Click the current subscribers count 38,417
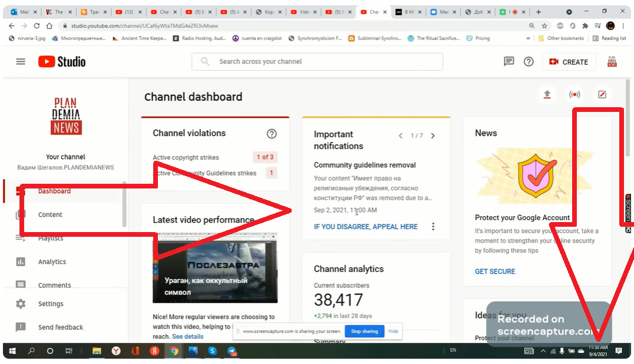 [338, 300]
